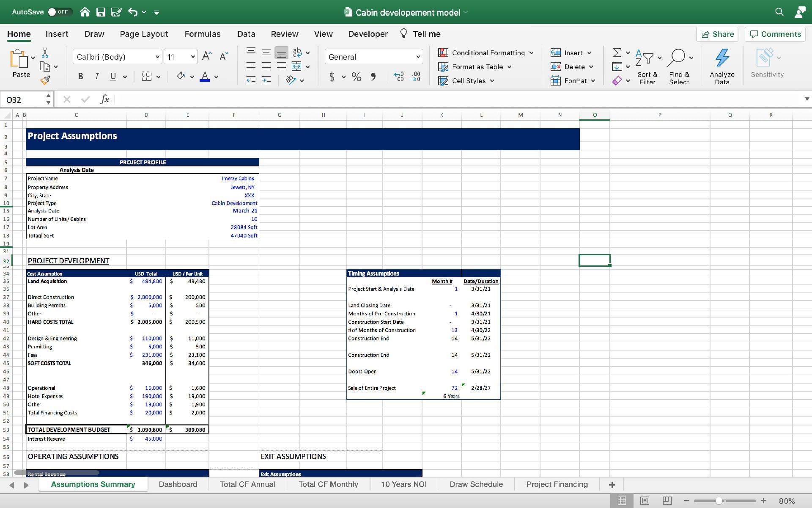Open the Review ribbon tab
The height and width of the screenshot is (508, 812).
coord(284,34)
